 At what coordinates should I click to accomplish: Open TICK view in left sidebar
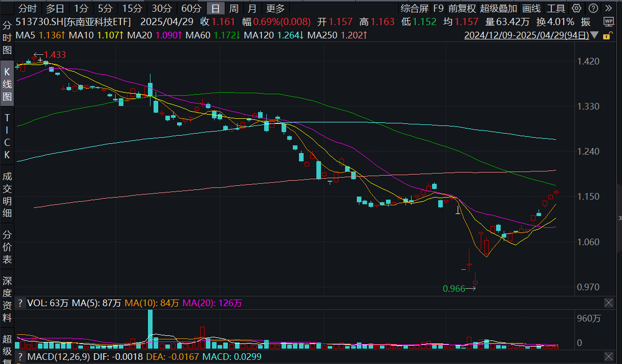tap(7, 136)
